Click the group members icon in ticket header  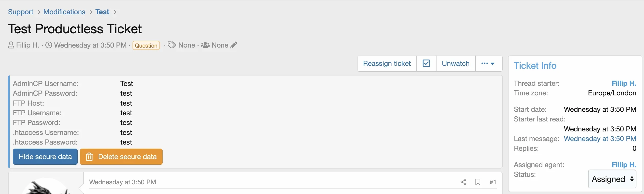(x=205, y=45)
